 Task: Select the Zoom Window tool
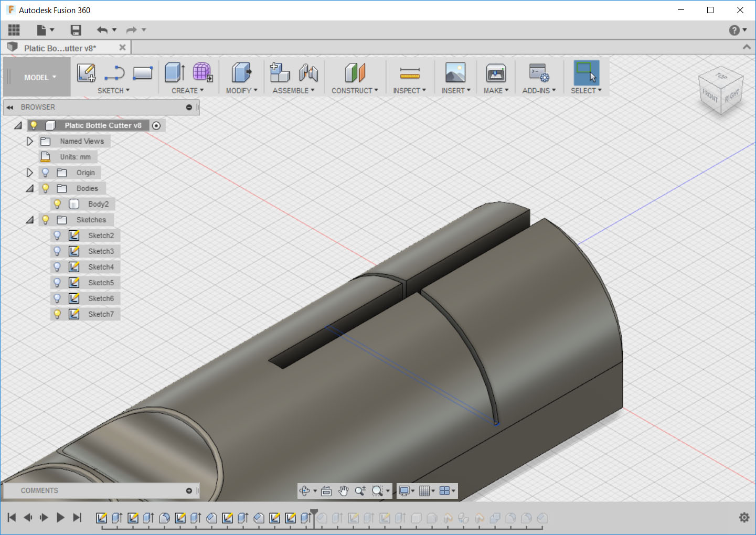pos(377,491)
